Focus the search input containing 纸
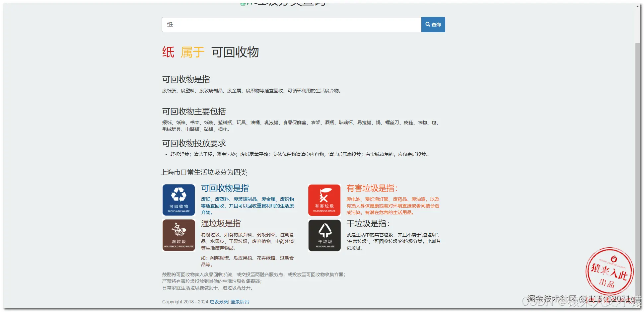This screenshot has height=312, width=644. coord(291,25)
